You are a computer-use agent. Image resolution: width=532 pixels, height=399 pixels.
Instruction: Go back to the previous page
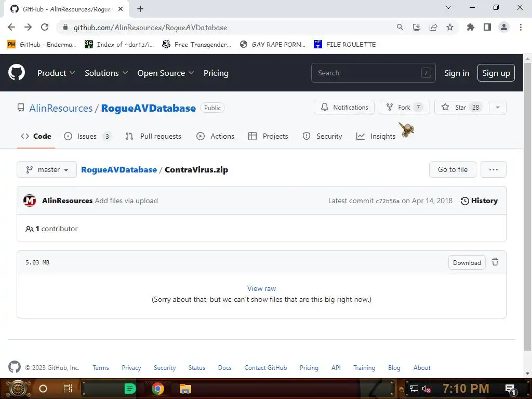click(x=11, y=27)
